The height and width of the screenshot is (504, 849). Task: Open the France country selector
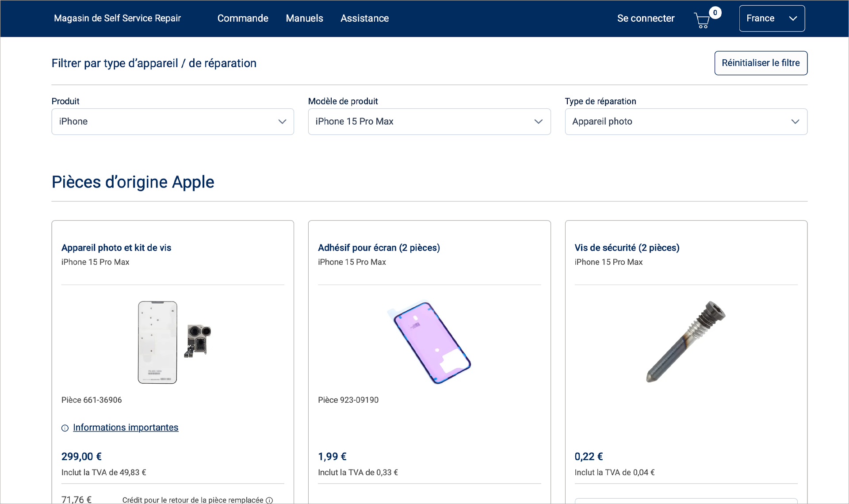772,18
